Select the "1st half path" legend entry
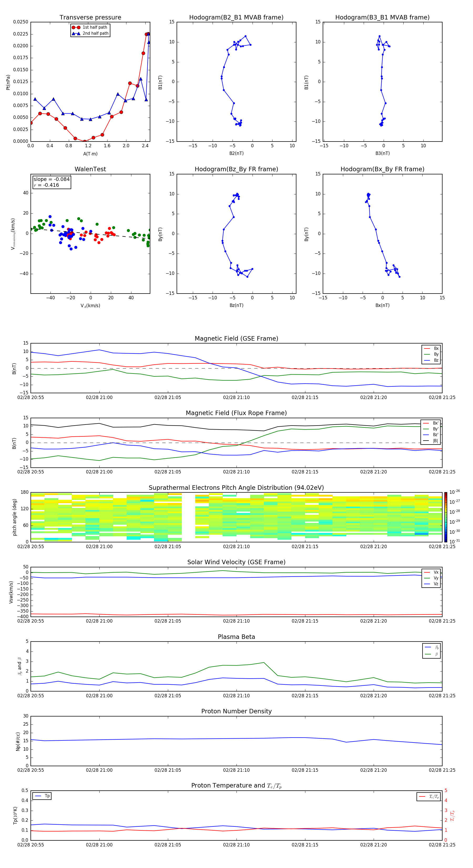This screenshot has width=473, height=868. (x=90, y=27)
